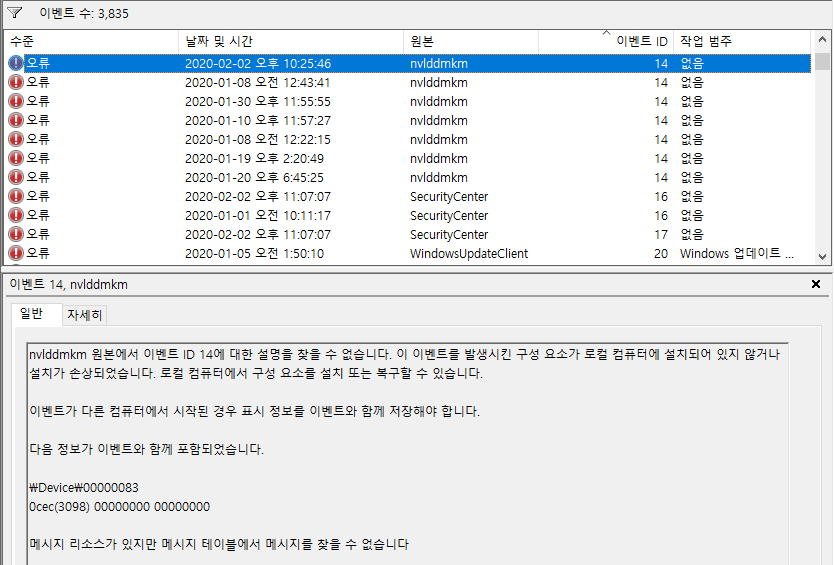Select the 2020-01-08 오전 12:22:15 event timestamp
Image resolution: width=834 pixels, height=565 pixels.
point(257,139)
